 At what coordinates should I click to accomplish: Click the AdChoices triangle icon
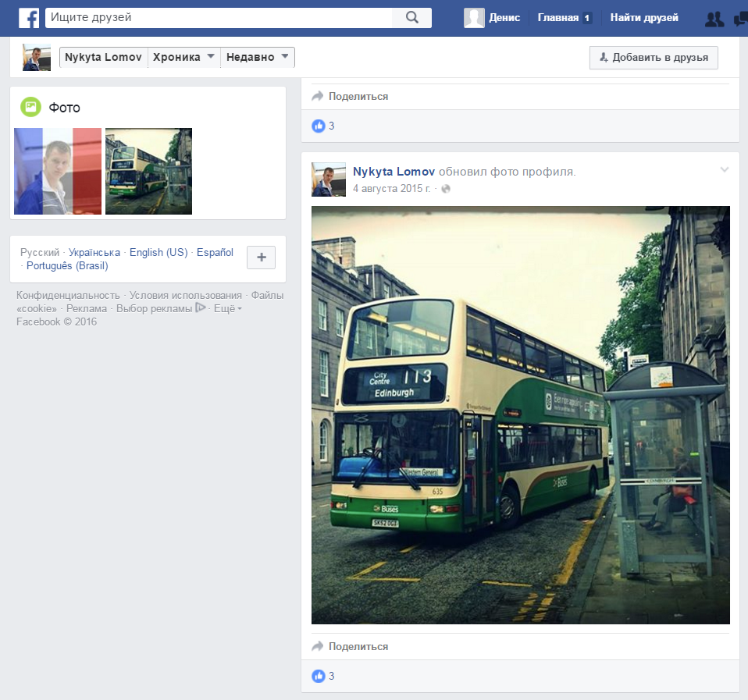[201, 308]
